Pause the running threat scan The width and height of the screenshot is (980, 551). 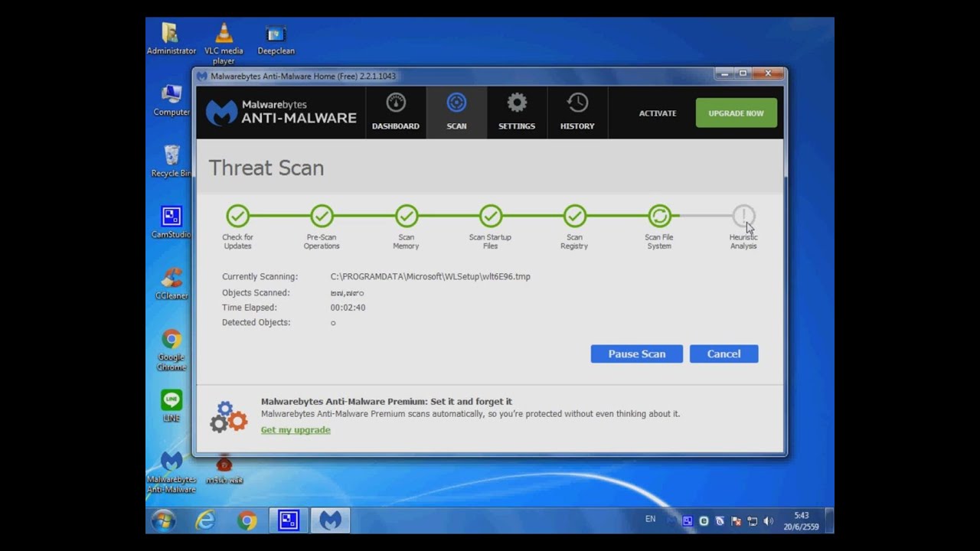(x=637, y=354)
